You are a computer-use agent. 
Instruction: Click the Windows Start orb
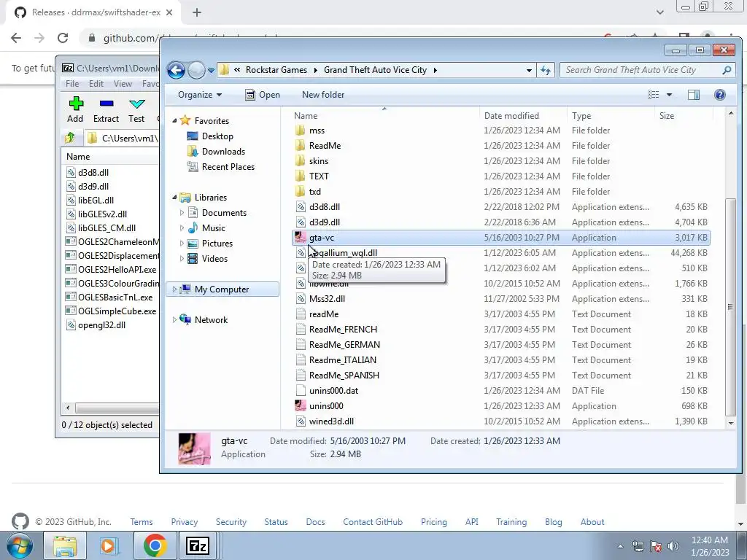coord(20,545)
